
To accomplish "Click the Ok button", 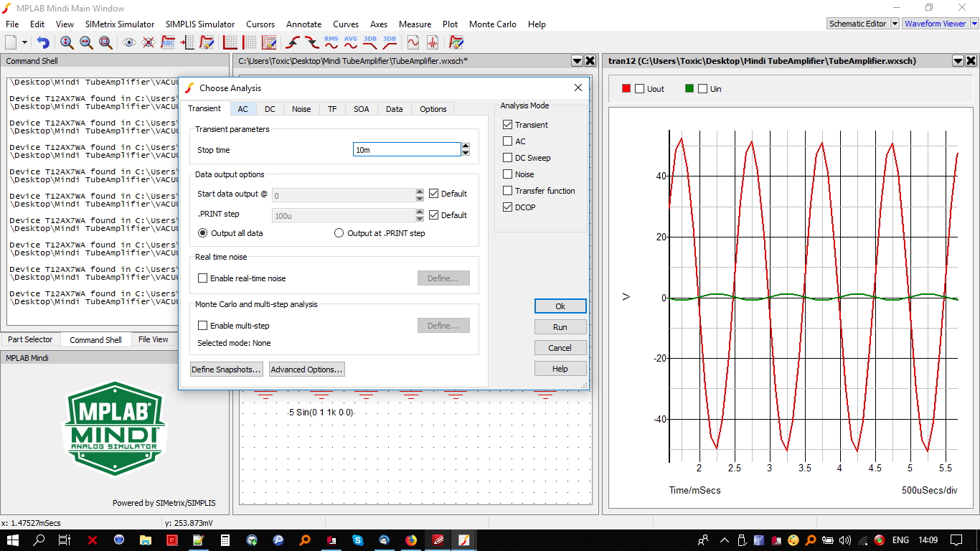I will coord(560,306).
